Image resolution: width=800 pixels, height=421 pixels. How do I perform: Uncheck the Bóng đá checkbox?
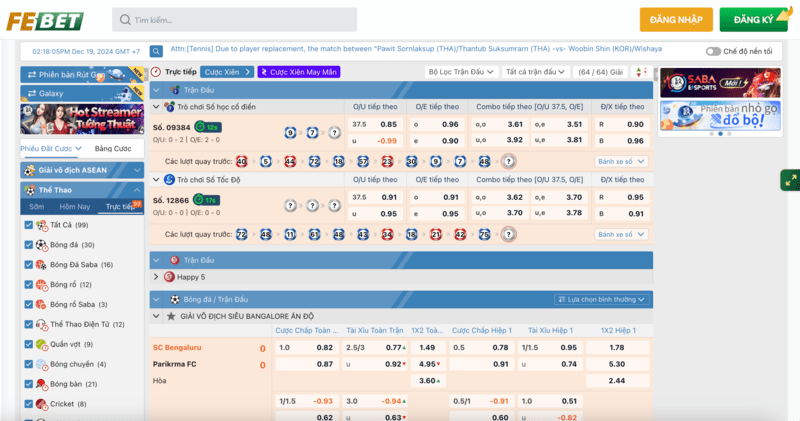(27, 245)
